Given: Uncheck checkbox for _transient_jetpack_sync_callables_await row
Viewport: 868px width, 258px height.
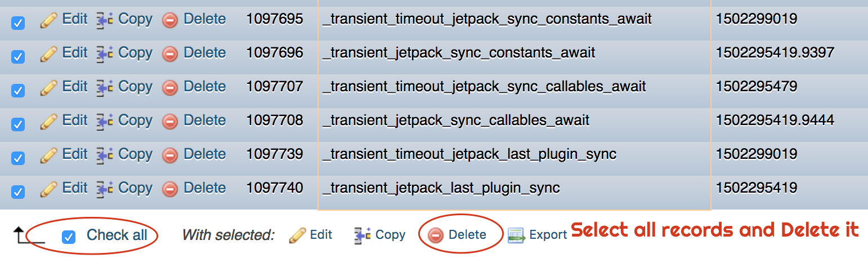Looking at the screenshot, I should (18, 124).
